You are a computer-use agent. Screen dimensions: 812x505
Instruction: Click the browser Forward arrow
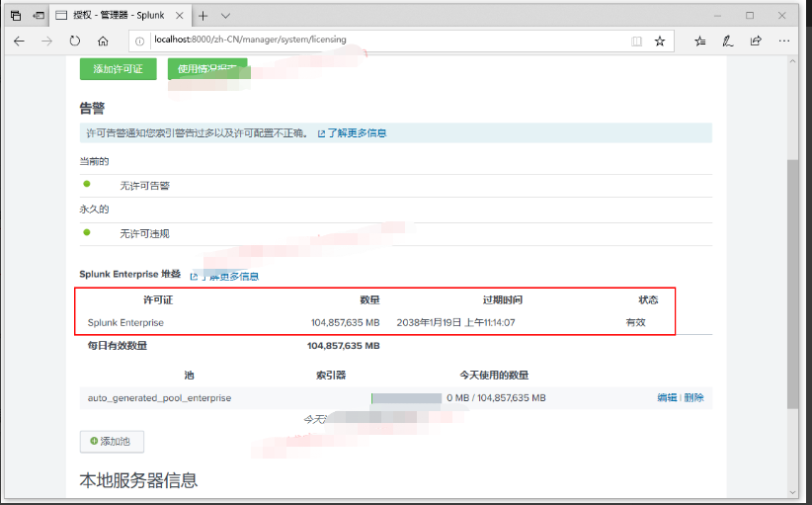47,42
